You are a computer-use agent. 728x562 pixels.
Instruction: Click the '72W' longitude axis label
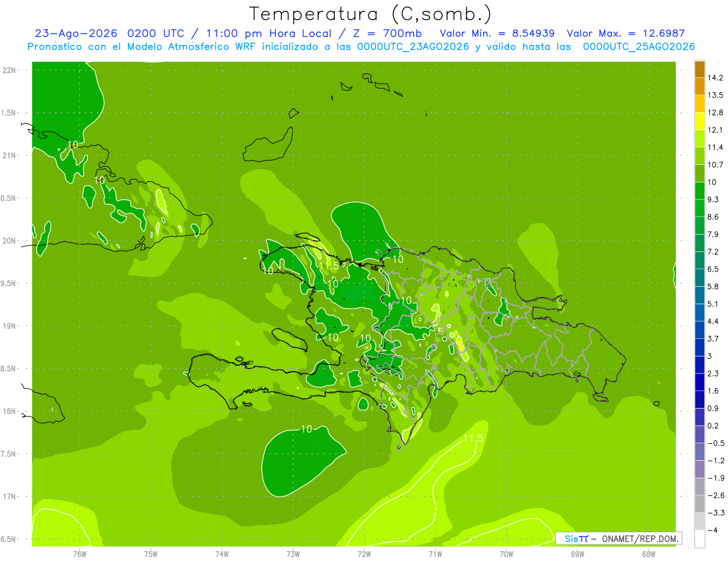(364, 554)
